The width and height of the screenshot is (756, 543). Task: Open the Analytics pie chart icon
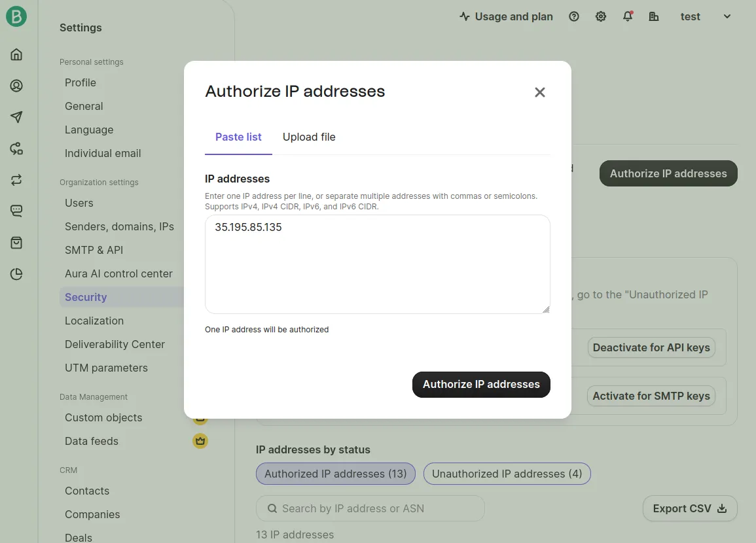tap(16, 273)
